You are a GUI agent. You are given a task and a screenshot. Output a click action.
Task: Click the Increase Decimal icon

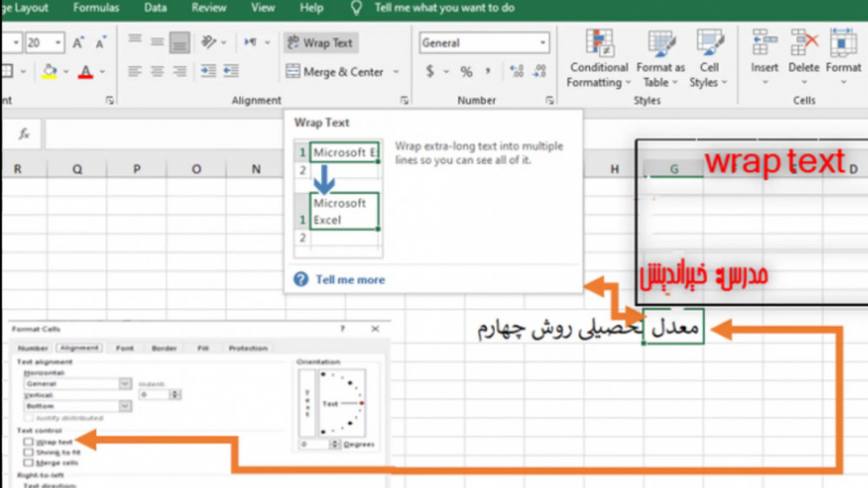(517, 70)
